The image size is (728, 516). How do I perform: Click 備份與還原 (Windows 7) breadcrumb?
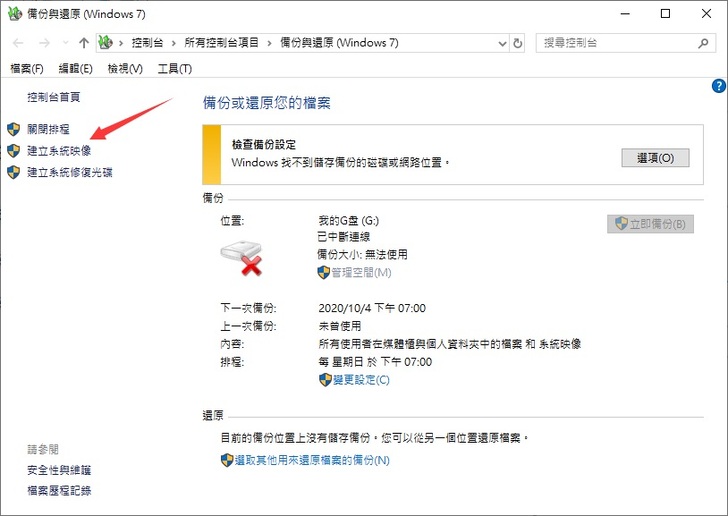tap(339, 43)
